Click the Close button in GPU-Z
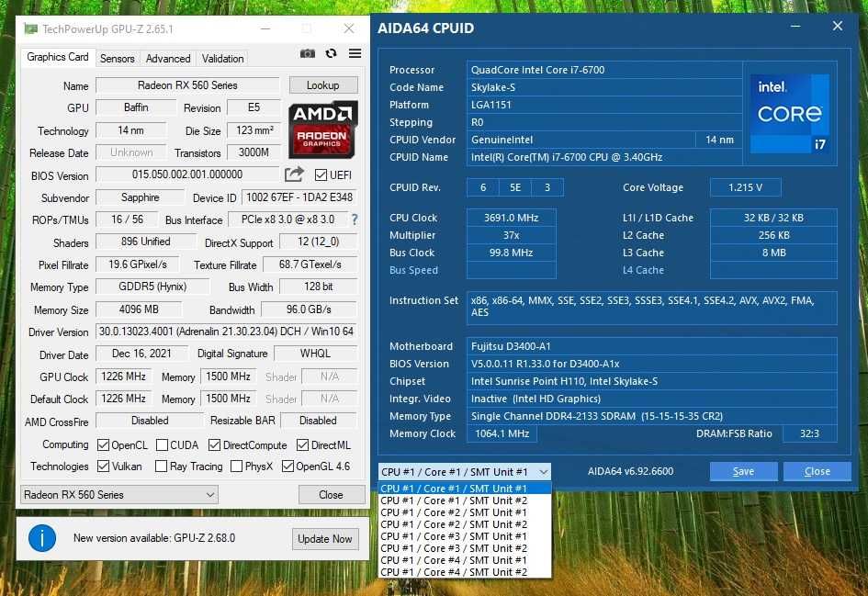This screenshot has height=596, width=868. coord(331,495)
